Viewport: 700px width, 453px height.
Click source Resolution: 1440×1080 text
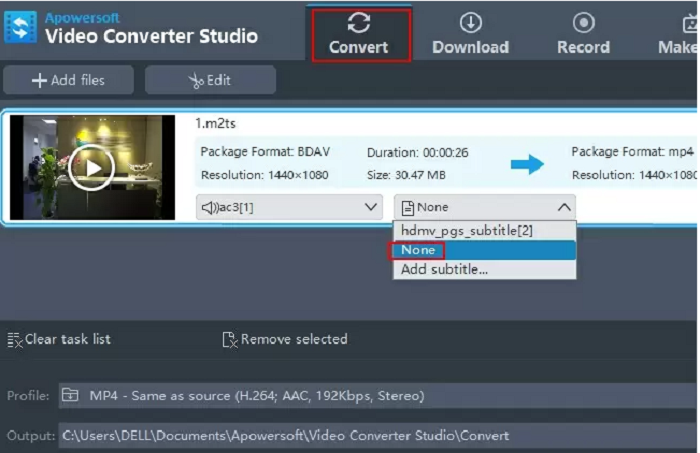click(x=264, y=175)
